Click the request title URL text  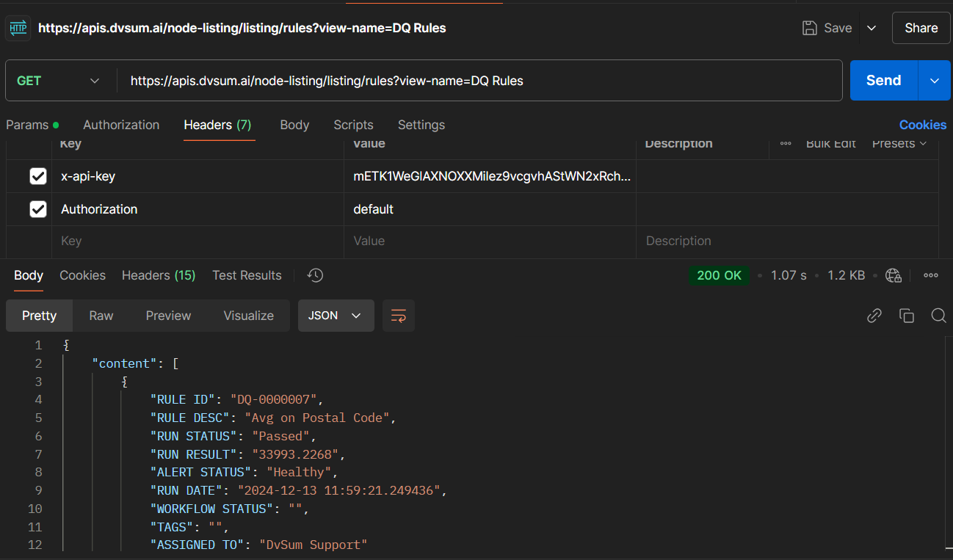[x=242, y=28]
